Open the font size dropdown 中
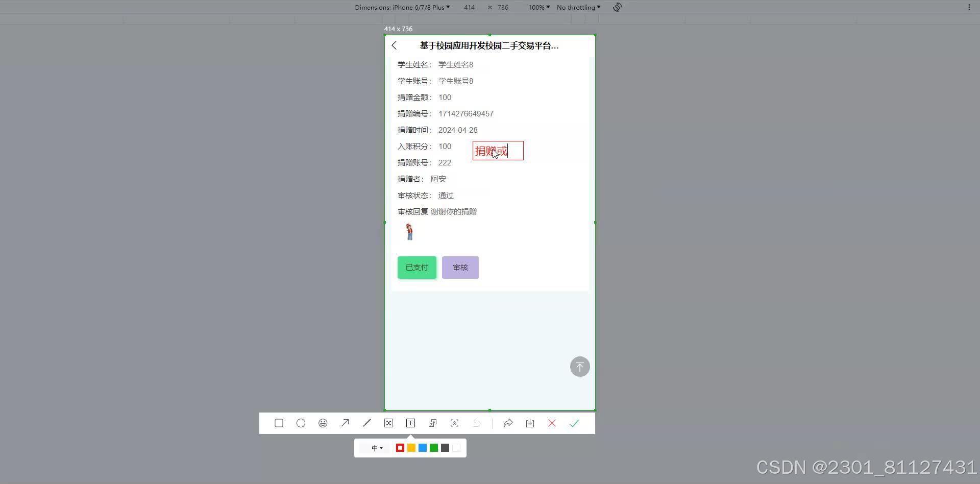This screenshot has width=980, height=484. (377, 448)
